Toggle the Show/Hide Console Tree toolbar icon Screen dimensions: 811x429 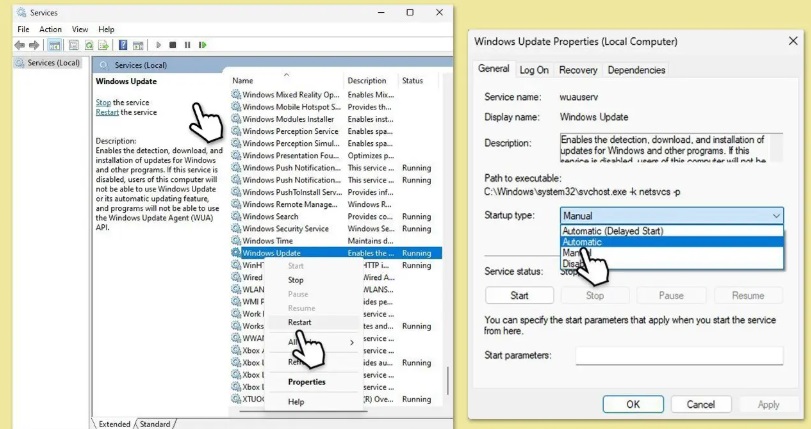[x=54, y=45]
